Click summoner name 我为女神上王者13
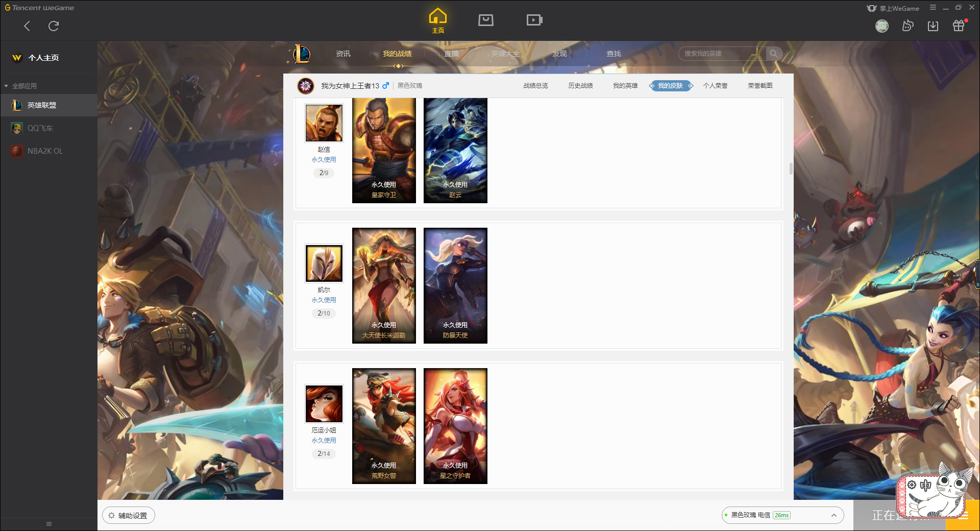 350,86
